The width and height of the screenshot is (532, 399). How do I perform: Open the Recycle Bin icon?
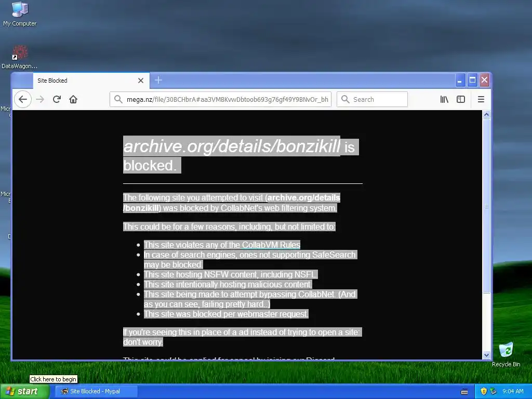click(x=506, y=354)
